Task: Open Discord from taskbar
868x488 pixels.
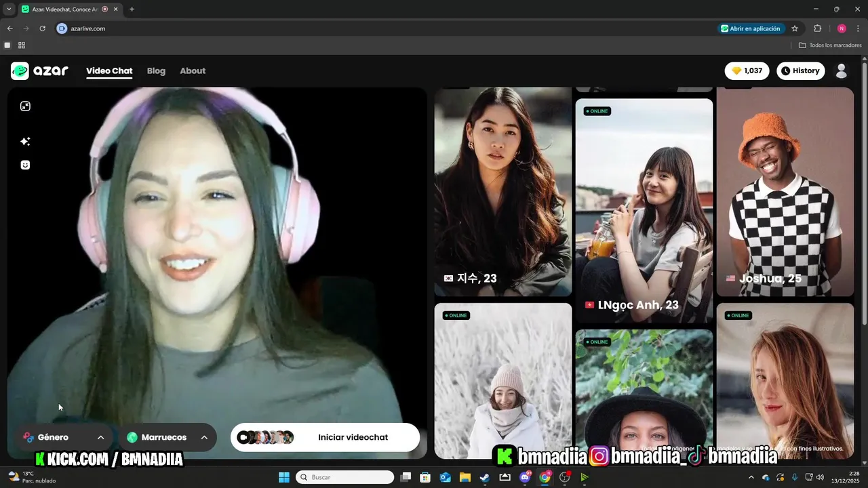Action: pos(525,477)
